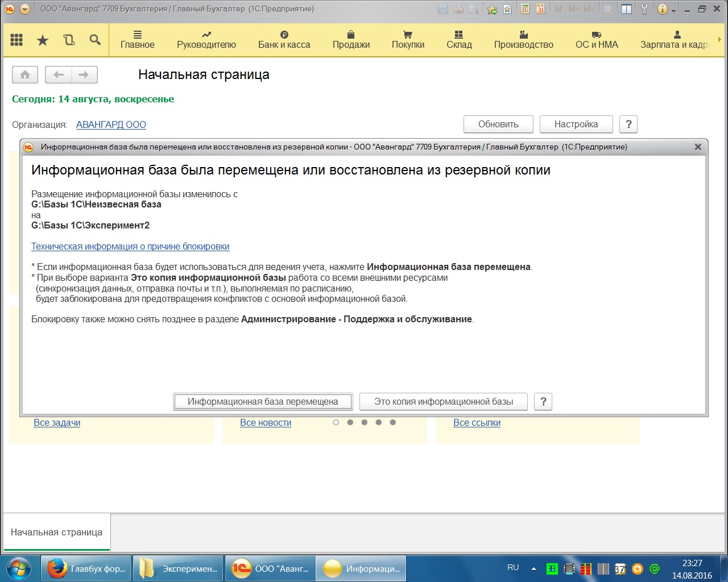Open the calendar icon in title bar

[540, 9]
